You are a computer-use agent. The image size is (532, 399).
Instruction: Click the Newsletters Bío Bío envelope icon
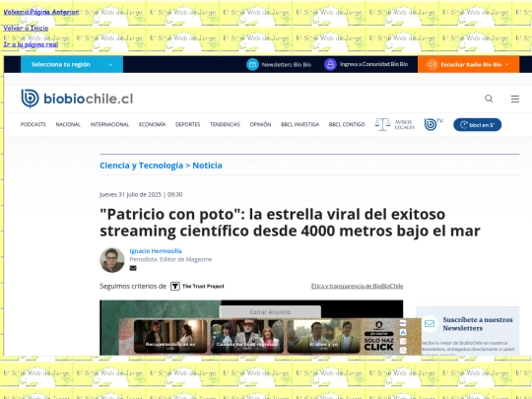click(x=252, y=64)
